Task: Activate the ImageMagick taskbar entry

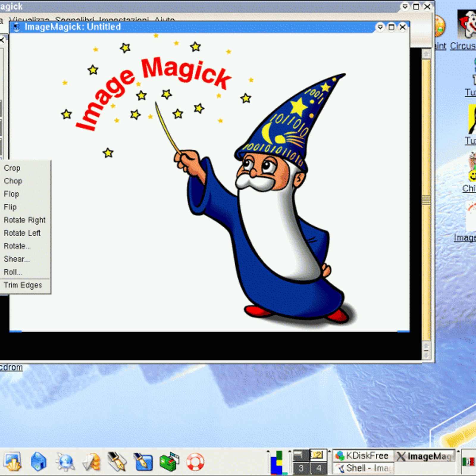Action: 425,456
